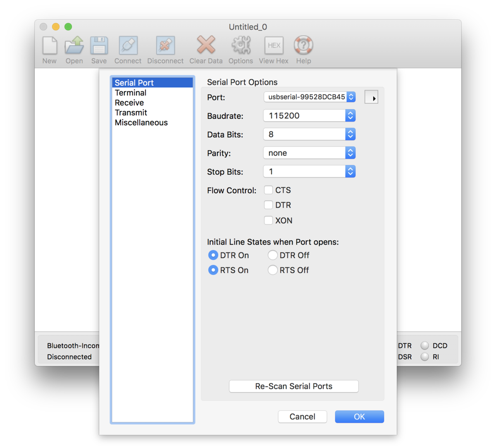The width and height of the screenshot is (496, 448).
Task: Select Miscellaneous in options list
Action: click(x=153, y=122)
